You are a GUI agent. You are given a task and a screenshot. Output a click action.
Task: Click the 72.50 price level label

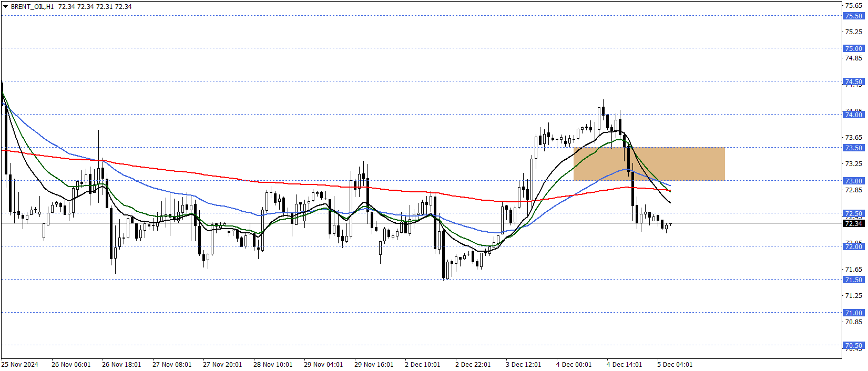coord(853,213)
